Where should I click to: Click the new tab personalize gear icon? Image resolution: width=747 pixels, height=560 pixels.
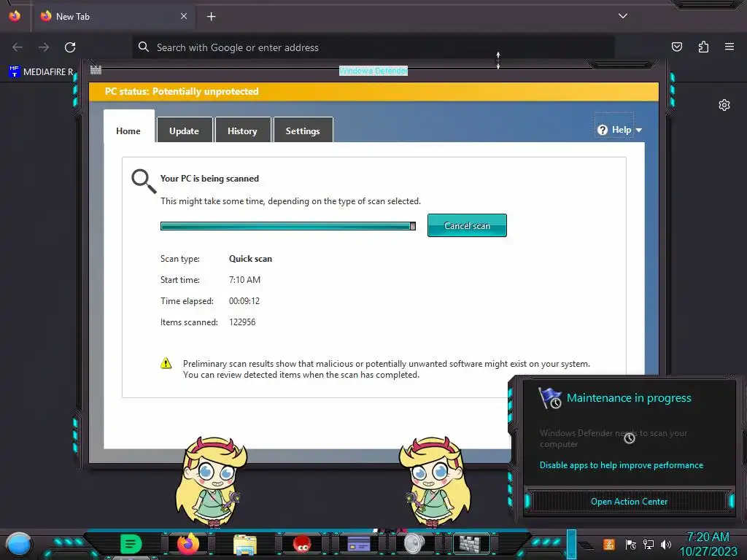coord(724,105)
